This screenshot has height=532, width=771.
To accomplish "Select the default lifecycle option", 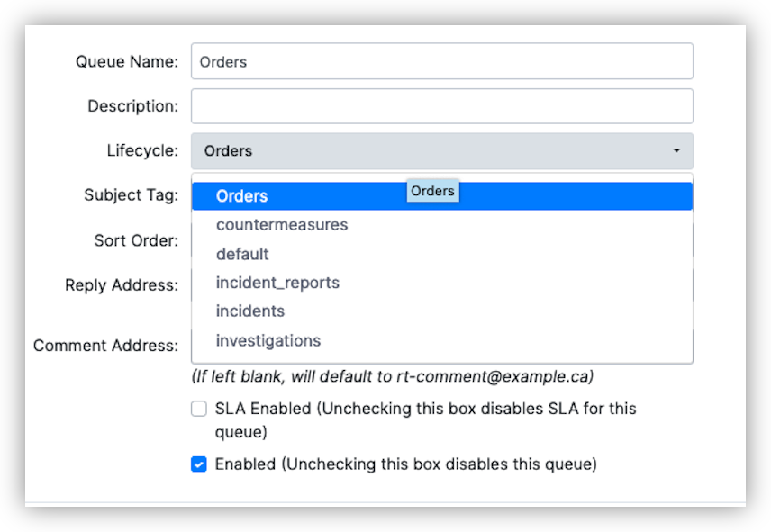I will (x=242, y=254).
